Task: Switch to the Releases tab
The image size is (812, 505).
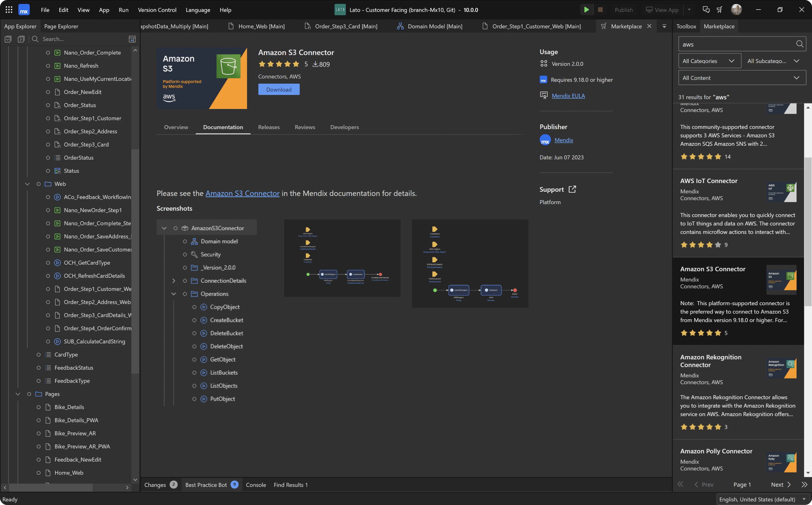Action: [x=269, y=127]
